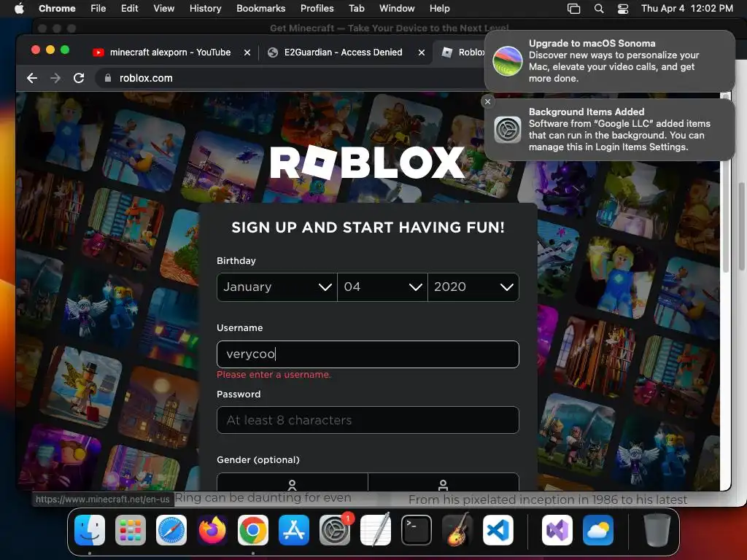Open Finder from the dock
The width and height of the screenshot is (747, 560).
point(90,530)
